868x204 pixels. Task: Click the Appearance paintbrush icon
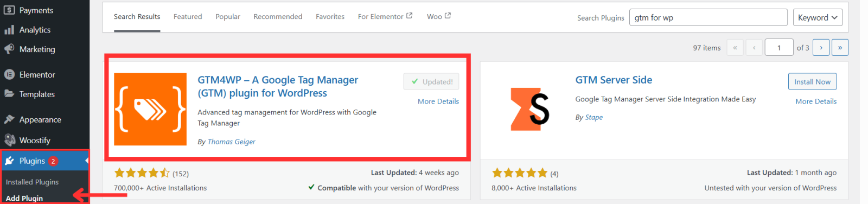pos(9,119)
